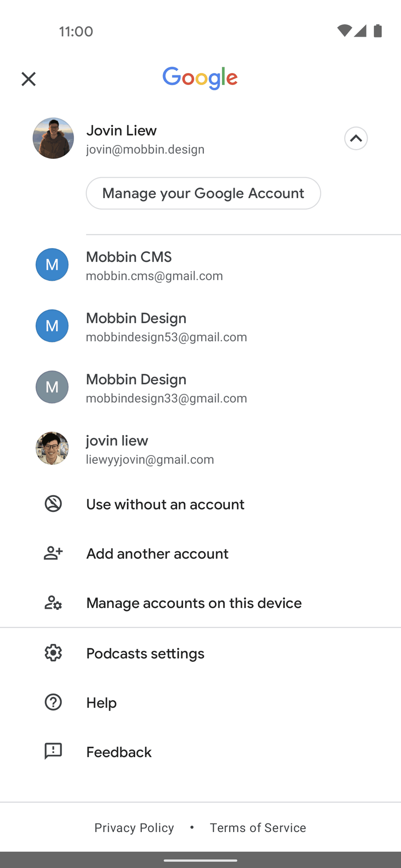Tap the battery status icon

(378, 31)
